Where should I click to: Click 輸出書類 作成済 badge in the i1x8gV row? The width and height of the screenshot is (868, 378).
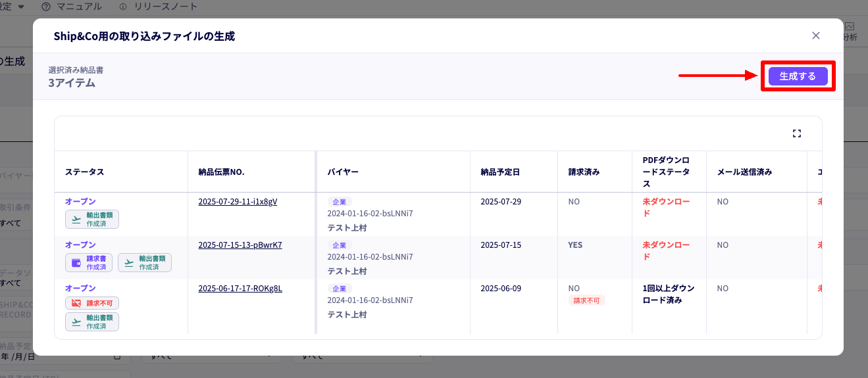click(92, 219)
